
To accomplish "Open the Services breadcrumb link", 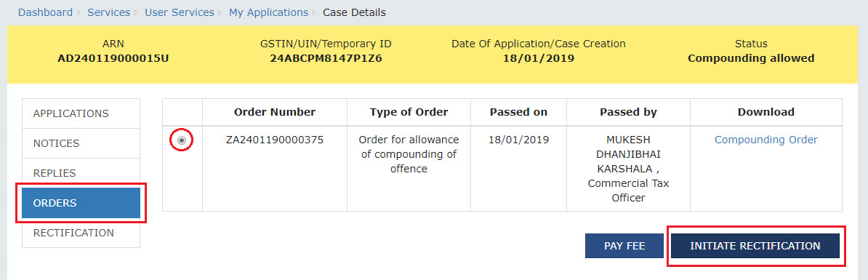I will coord(108,12).
